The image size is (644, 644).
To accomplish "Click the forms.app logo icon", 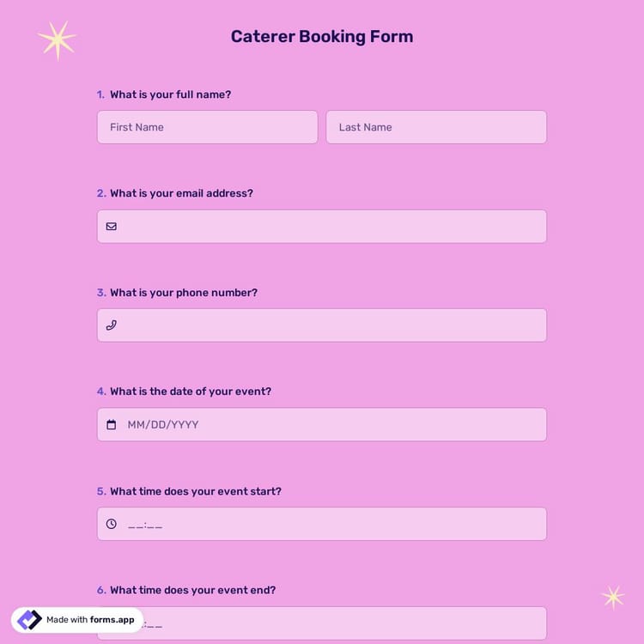I will click(x=29, y=620).
